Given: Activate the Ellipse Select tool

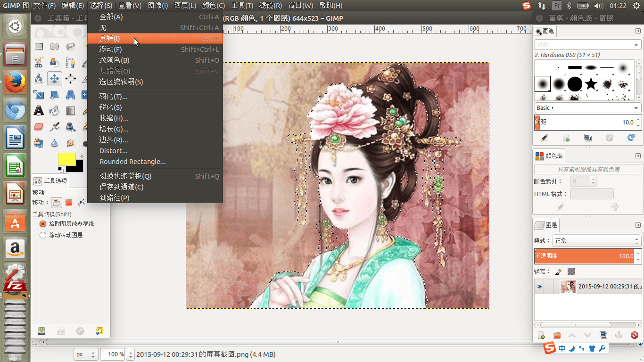Looking at the screenshot, I should [55, 46].
